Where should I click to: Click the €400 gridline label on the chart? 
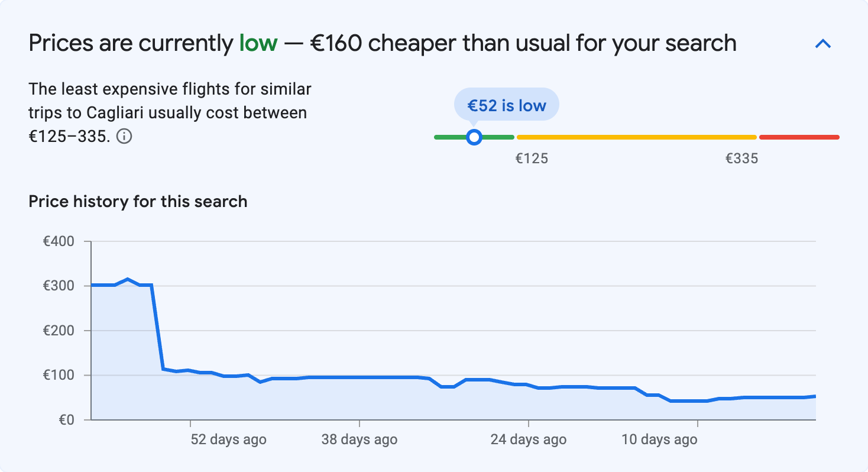[x=59, y=241]
